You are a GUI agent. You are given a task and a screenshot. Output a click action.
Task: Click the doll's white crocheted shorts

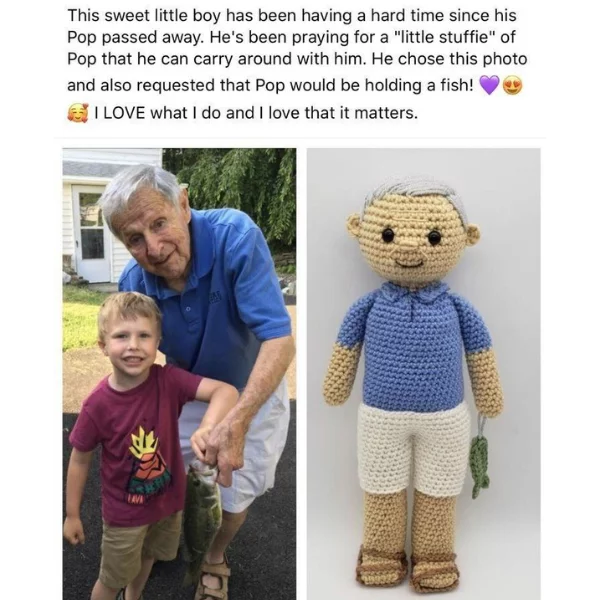414,449
